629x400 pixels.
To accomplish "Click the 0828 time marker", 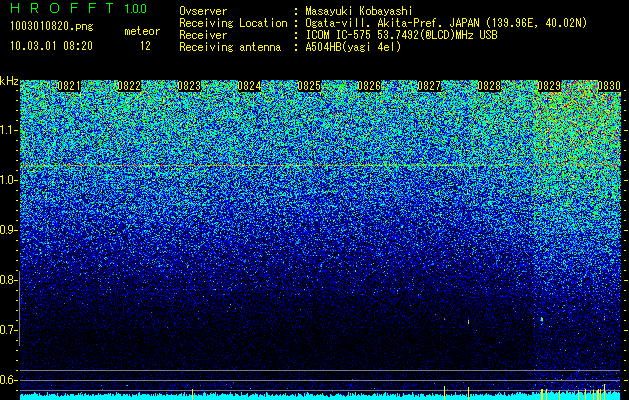I will click(489, 86).
